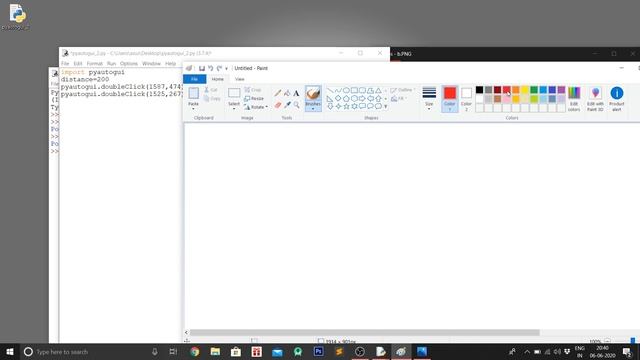Expand the Brushes dropdown arrow
The width and height of the screenshot is (640, 360).
coord(313,109)
